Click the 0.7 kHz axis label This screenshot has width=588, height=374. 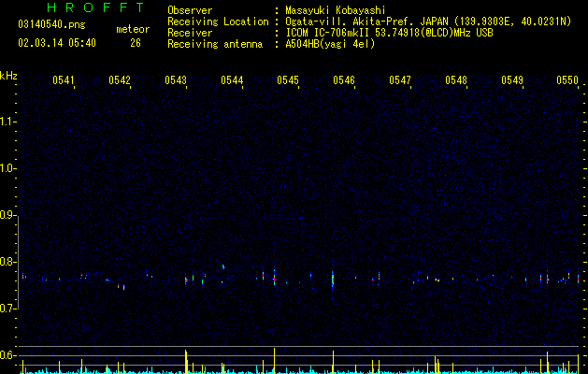pos(7,309)
